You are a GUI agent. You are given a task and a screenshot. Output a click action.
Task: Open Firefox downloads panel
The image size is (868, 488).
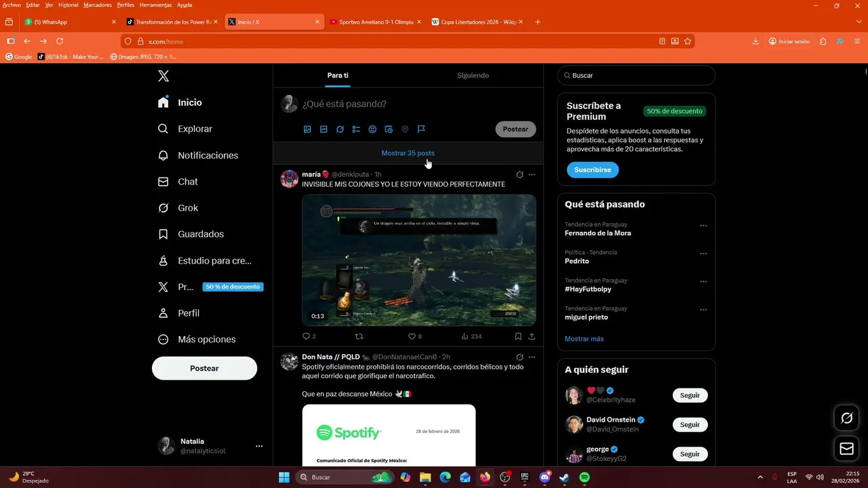coord(755,41)
